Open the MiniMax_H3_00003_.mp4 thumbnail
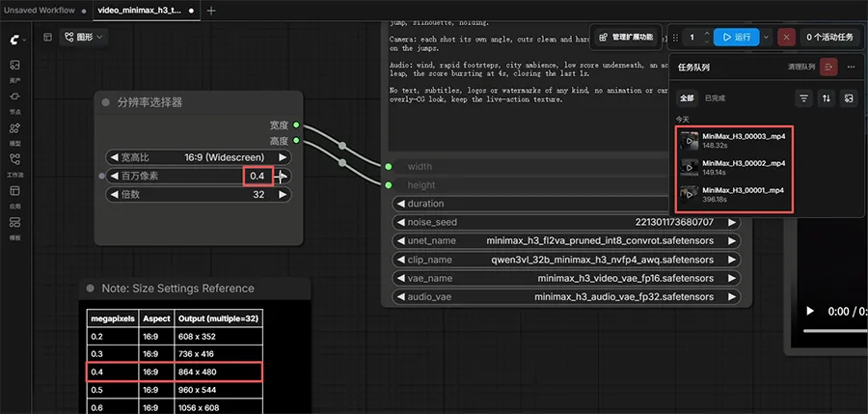 click(690, 141)
